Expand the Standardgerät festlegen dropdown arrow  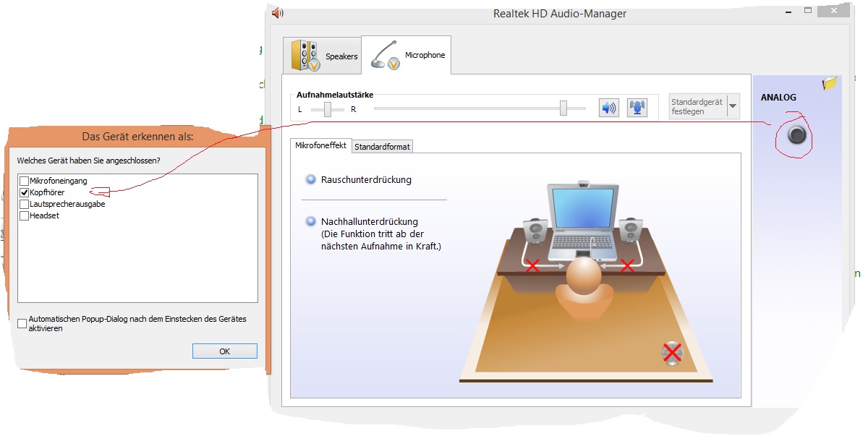coord(733,106)
